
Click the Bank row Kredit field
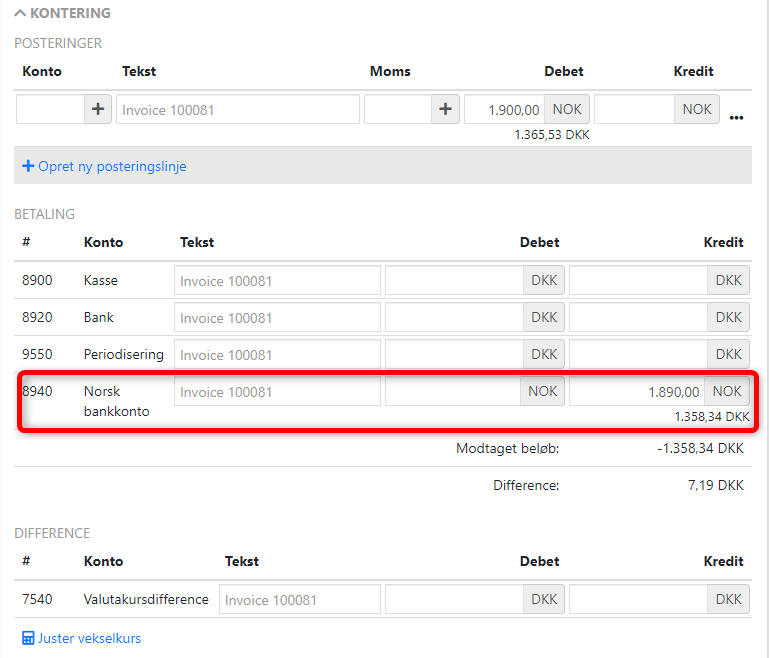click(638, 318)
